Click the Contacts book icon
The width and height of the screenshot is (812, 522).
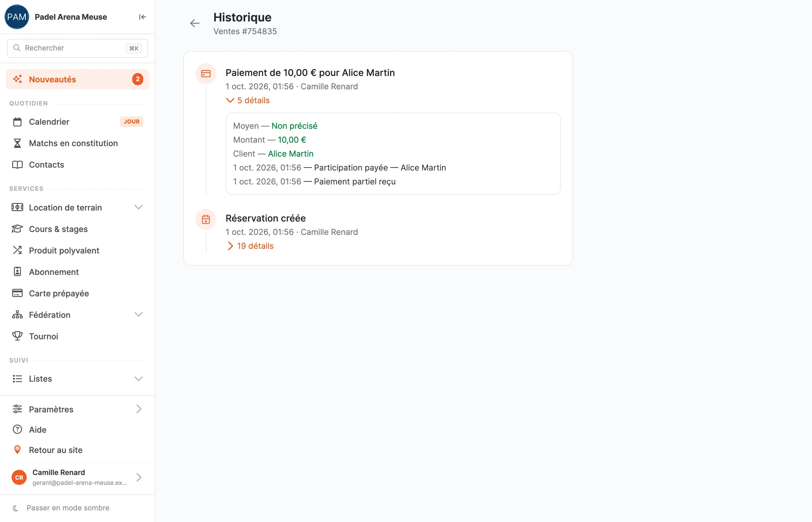click(x=17, y=165)
